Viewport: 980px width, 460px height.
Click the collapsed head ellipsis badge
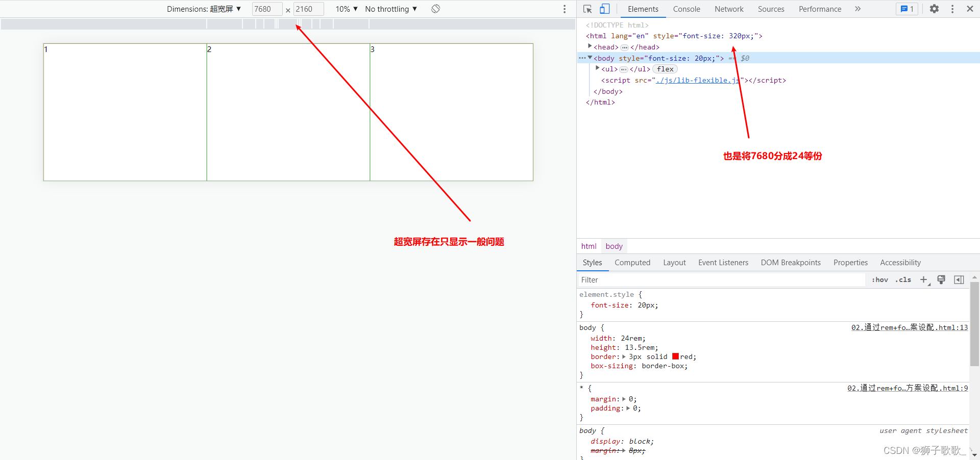(x=624, y=47)
